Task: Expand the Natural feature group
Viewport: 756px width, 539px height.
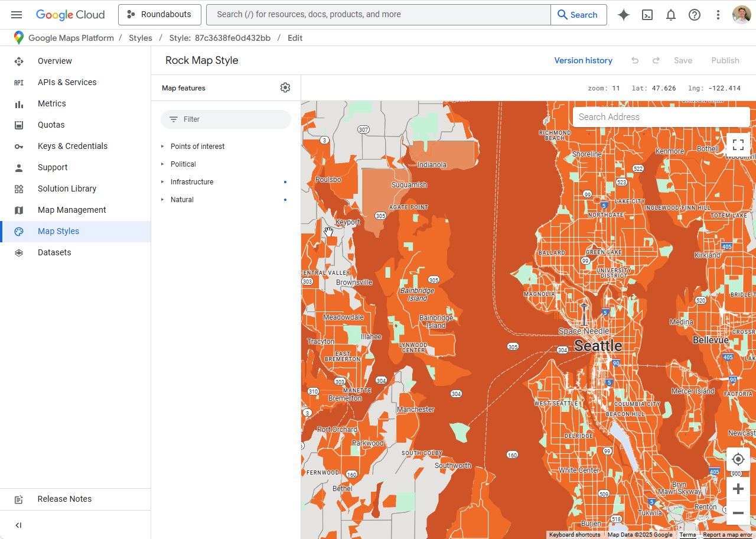Action: tap(162, 199)
